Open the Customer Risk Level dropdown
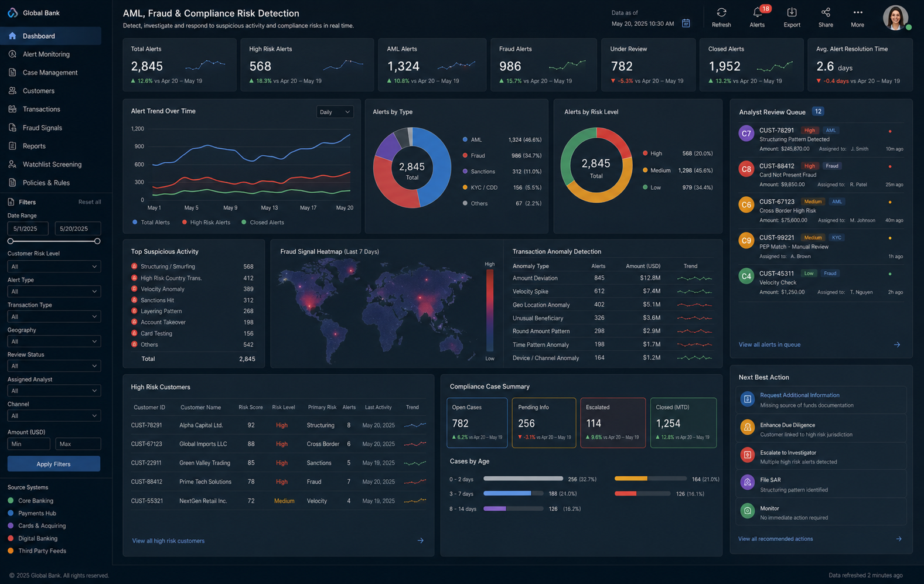924x584 pixels. (53, 267)
